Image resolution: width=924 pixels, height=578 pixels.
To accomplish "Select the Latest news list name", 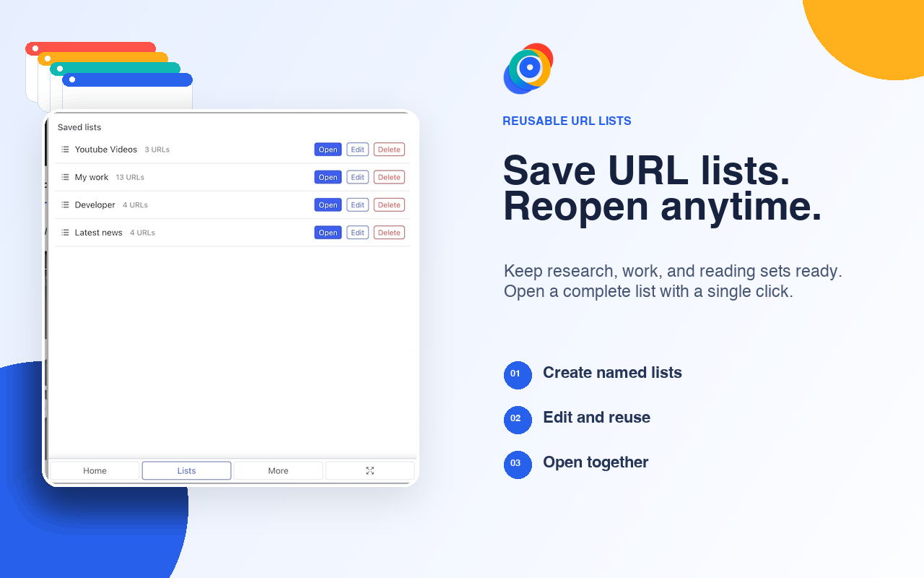I will click(98, 233).
